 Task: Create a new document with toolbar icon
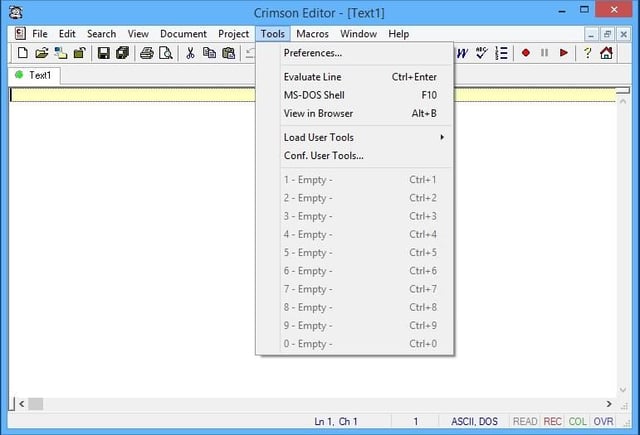(23, 53)
